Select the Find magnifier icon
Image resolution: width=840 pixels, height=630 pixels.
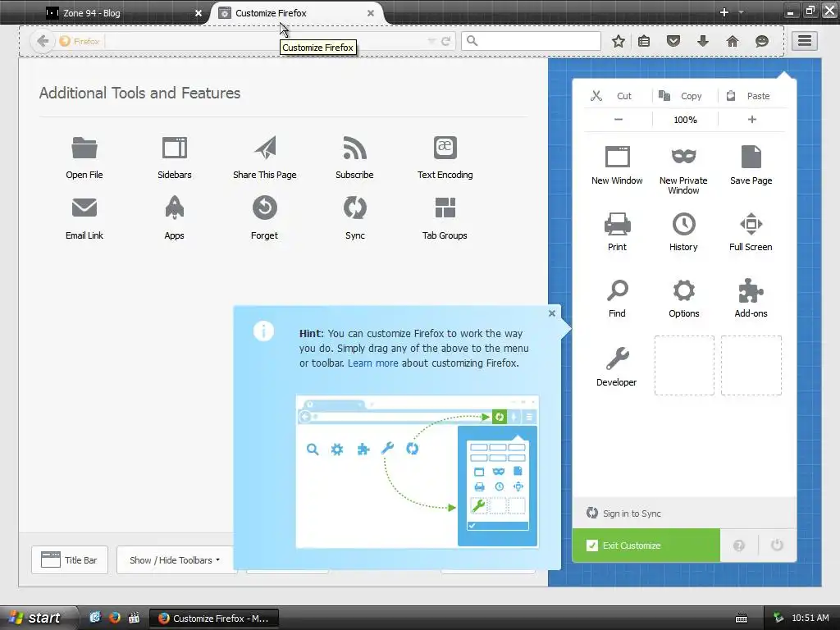(617, 291)
